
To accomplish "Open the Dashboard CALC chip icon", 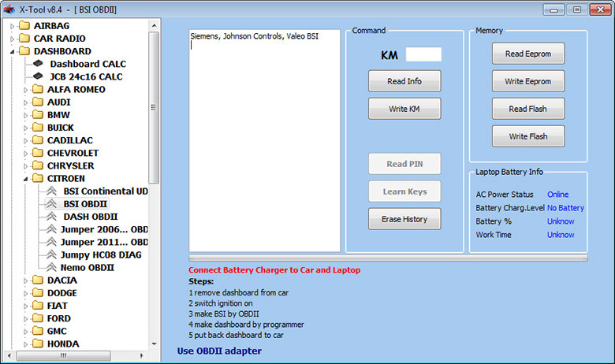I will pos(39,64).
